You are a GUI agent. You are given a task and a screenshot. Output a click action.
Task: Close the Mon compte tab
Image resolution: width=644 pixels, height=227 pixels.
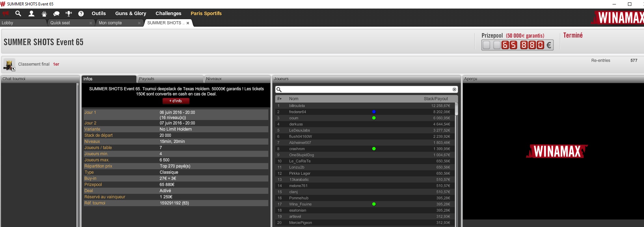(139, 23)
